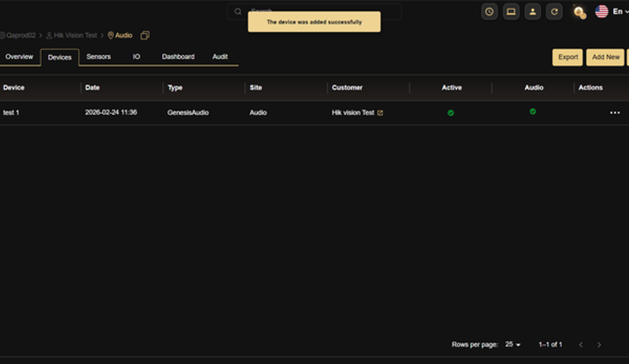The width and height of the screenshot is (629, 364).
Task: Switch to the Dashboard tab
Action: [178, 57]
